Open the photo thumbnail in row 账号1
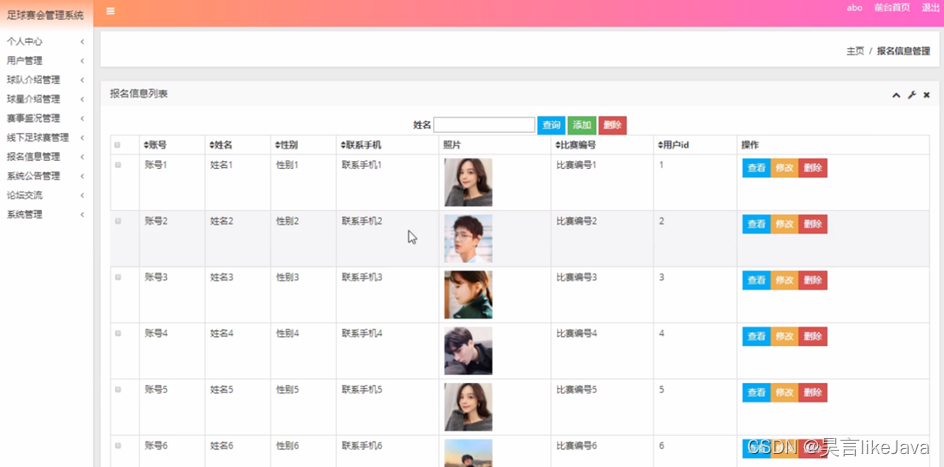This screenshot has width=944, height=467. click(x=468, y=182)
